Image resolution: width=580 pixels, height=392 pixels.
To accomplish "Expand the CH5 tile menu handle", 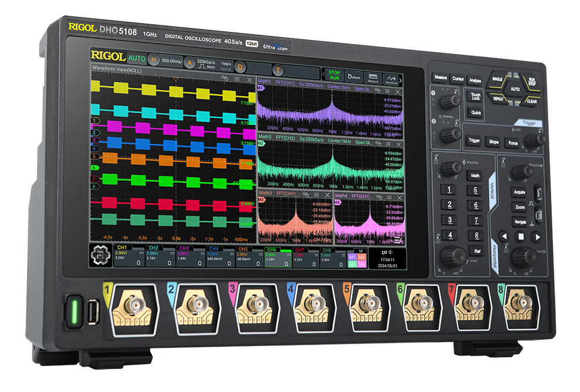I will click(x=262, y=255).
